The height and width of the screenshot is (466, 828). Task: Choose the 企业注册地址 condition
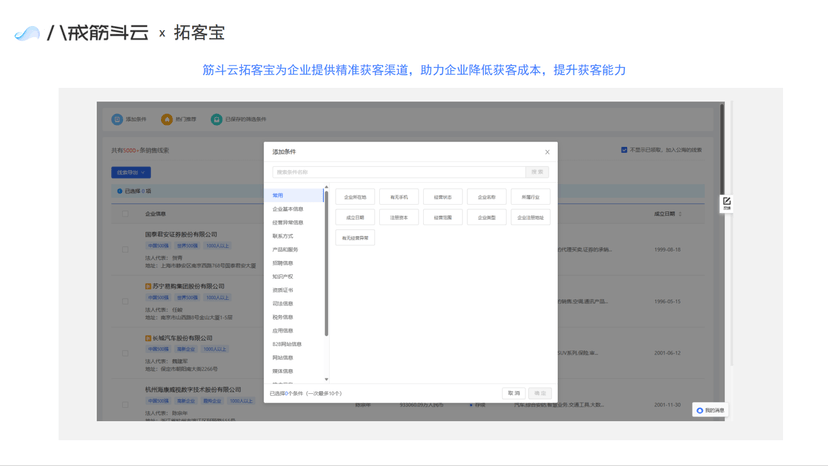tap(531, 218)
